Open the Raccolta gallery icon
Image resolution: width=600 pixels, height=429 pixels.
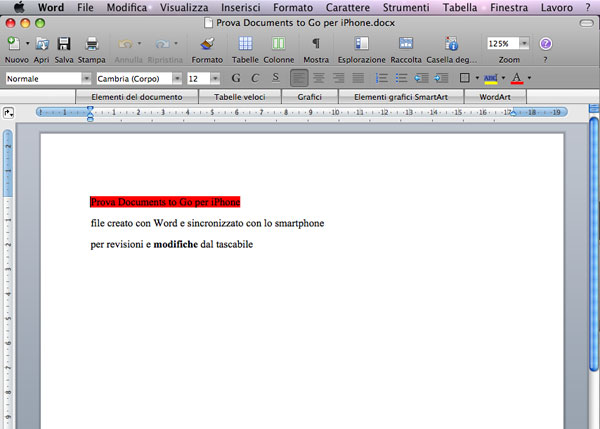[x=406, y=43]
